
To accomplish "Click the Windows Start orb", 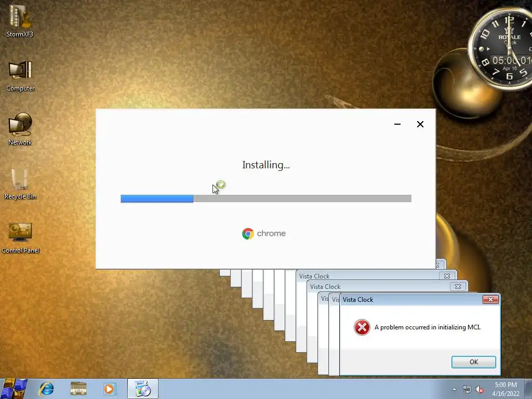I will tap(14, 389).
